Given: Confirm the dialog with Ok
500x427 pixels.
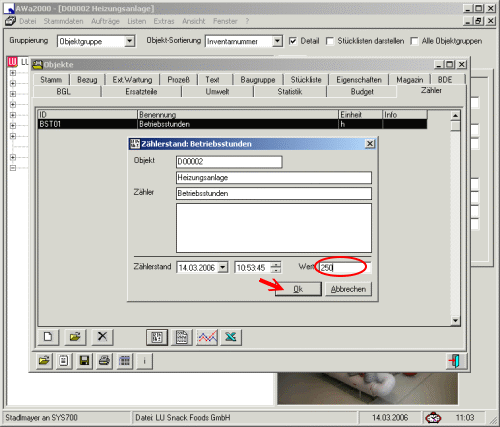Looking at the screenshot, I should pos(298,289).
